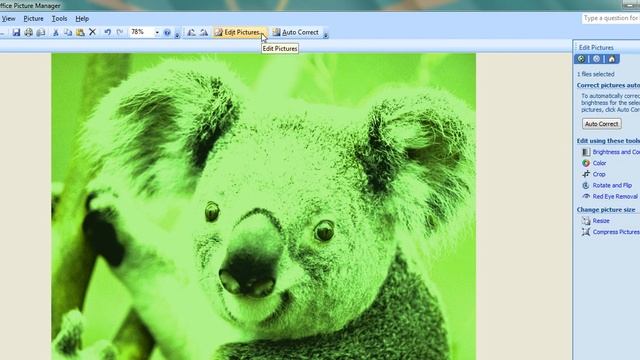Click the Color wheel icon
Screen dimensions: 640x360
(586, 163)
